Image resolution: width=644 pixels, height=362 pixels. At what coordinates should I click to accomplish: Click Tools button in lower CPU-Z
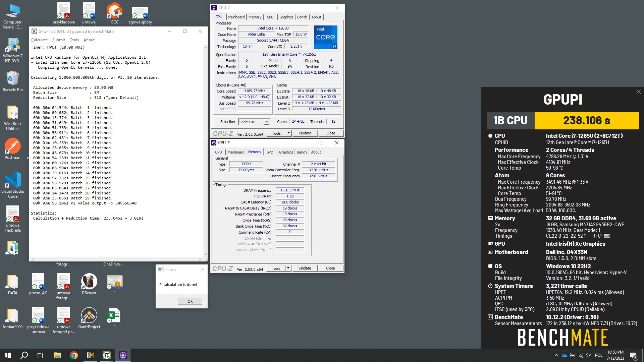tap(276, 268)
